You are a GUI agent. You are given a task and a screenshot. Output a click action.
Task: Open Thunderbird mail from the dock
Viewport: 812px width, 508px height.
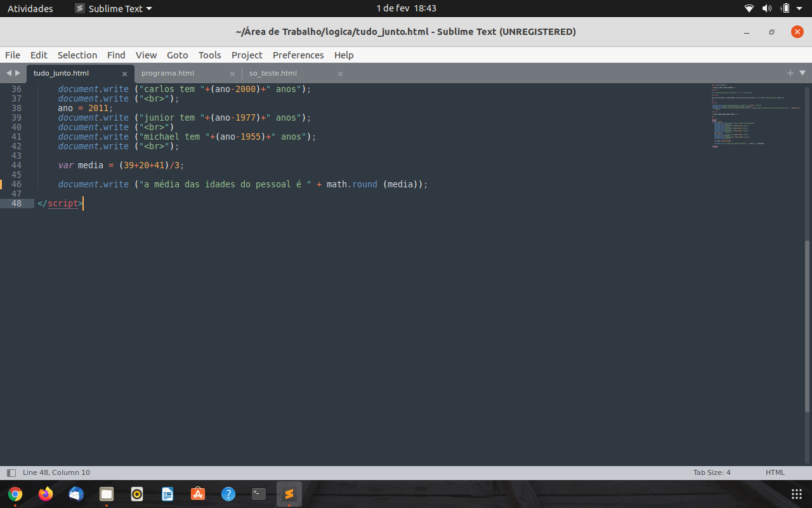tap(76, 494)
